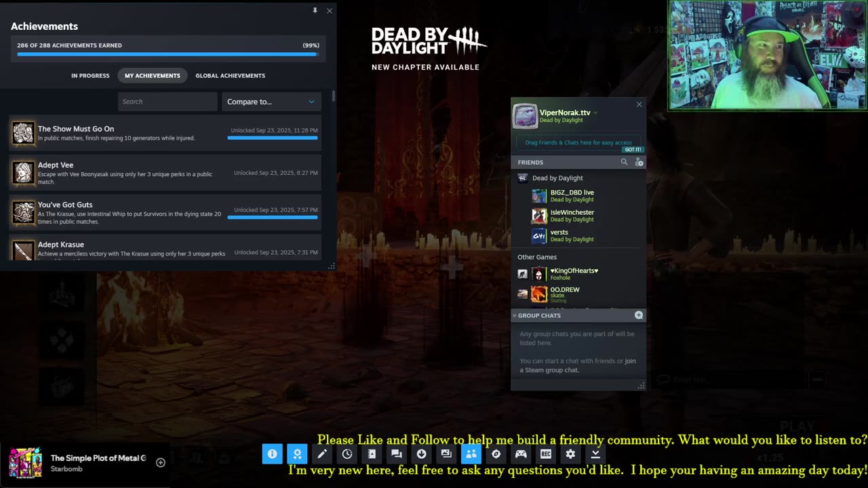Collapse the Group Chats section arrow
This screenshot has width=868, height=488.
pyautogui.click(x=514, y=316)
